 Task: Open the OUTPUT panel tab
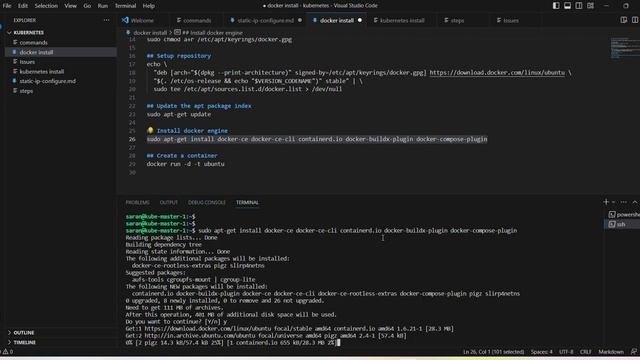coord(169,202)
